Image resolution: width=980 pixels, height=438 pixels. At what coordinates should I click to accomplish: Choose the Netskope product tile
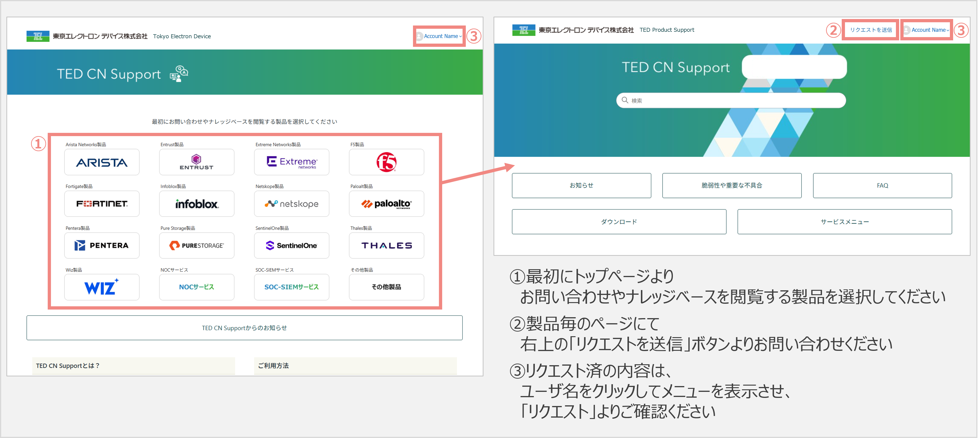pyautogui.click(x=292, y=204)
